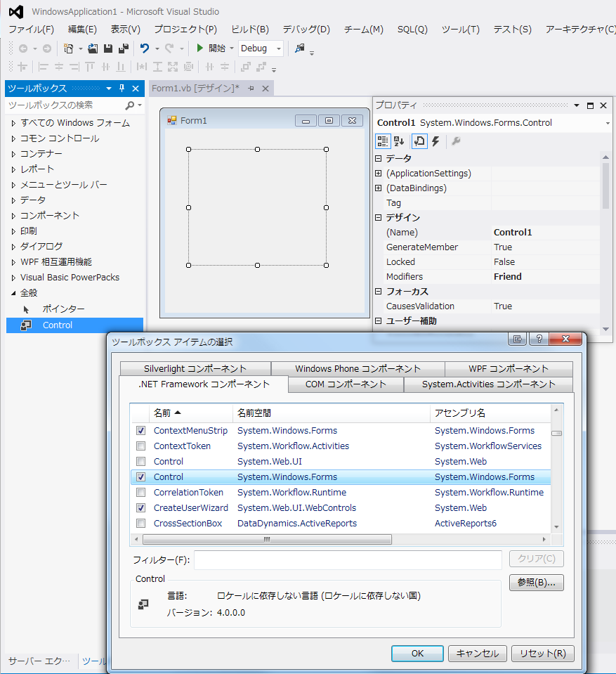Switch to COM コンポーネント tab
616x674 pixels.
point(346,384)
